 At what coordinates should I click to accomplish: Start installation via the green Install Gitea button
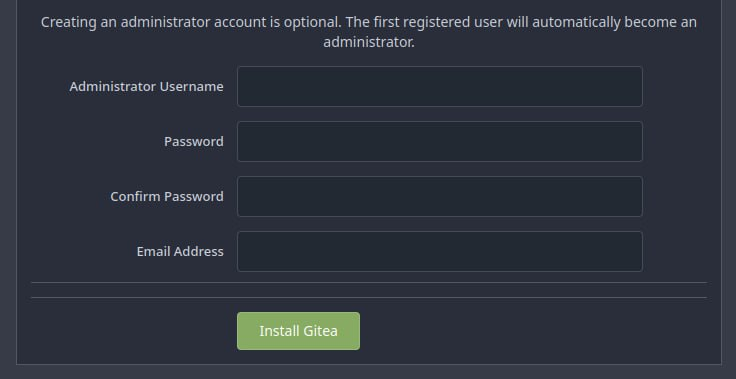(x=298, y=331)
